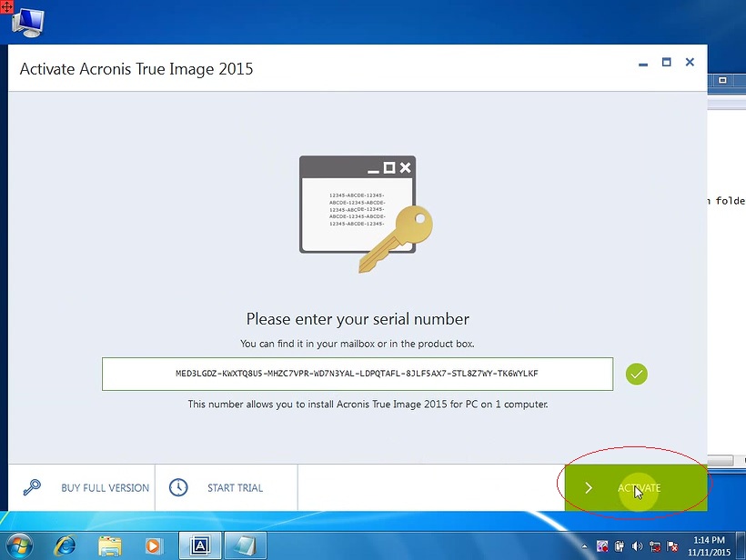Viewport: 746px width, 560px height.
Task: Maximize the Acronis activation window
Action: coord(667,63)
